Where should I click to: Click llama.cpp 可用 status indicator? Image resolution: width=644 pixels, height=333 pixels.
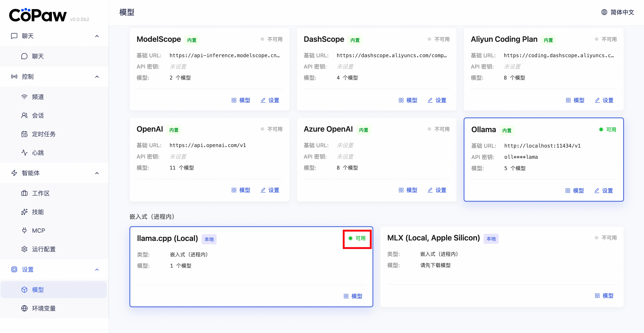357,238
